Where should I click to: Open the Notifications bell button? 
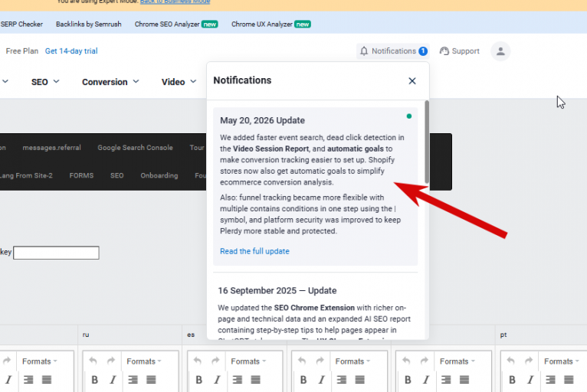pyautogui.click(x=392, y=51)
